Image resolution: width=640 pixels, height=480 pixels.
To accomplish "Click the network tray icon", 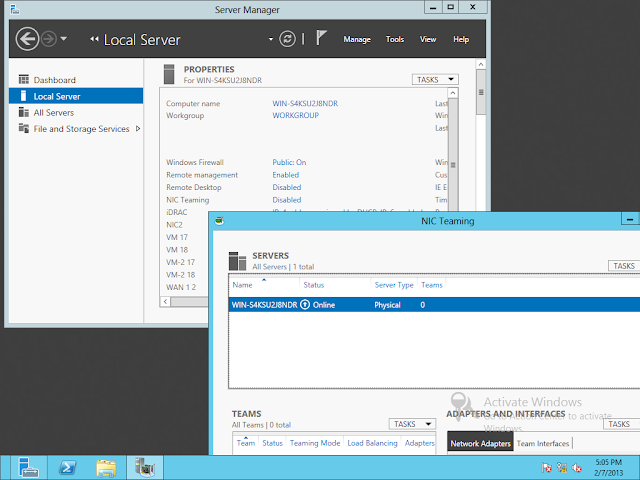I will tap(562, 468).
